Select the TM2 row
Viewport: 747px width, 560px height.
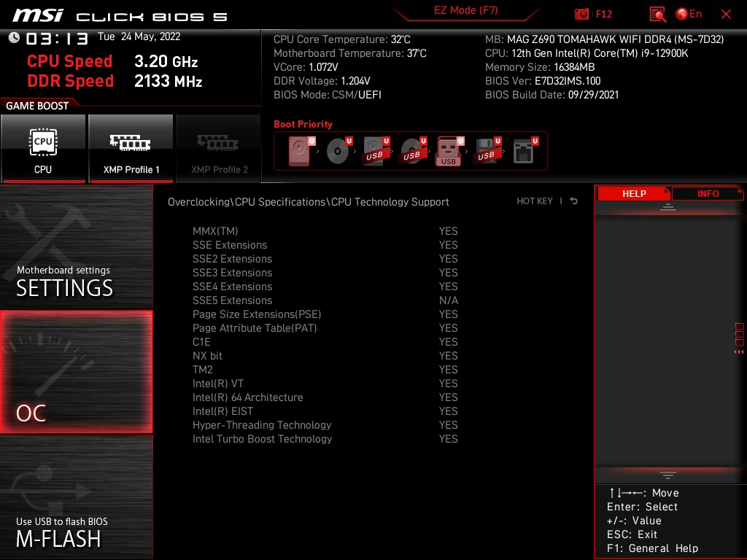325,370
